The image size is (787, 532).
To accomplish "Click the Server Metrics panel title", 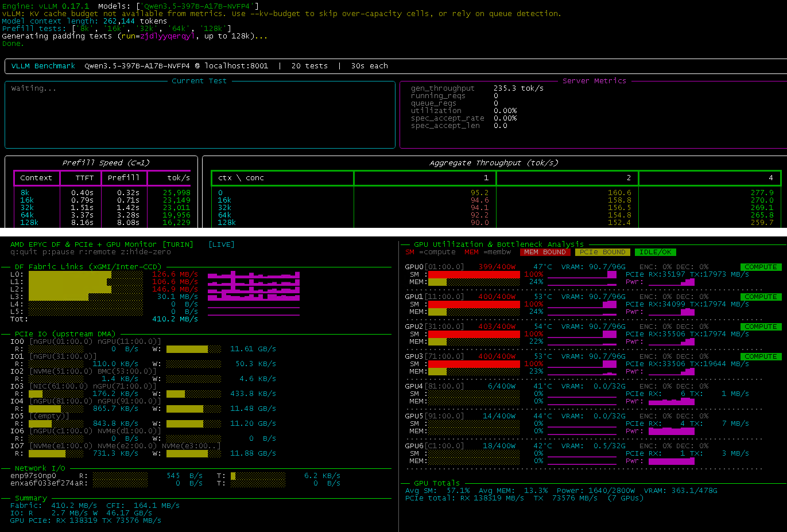I will (594, 81).
